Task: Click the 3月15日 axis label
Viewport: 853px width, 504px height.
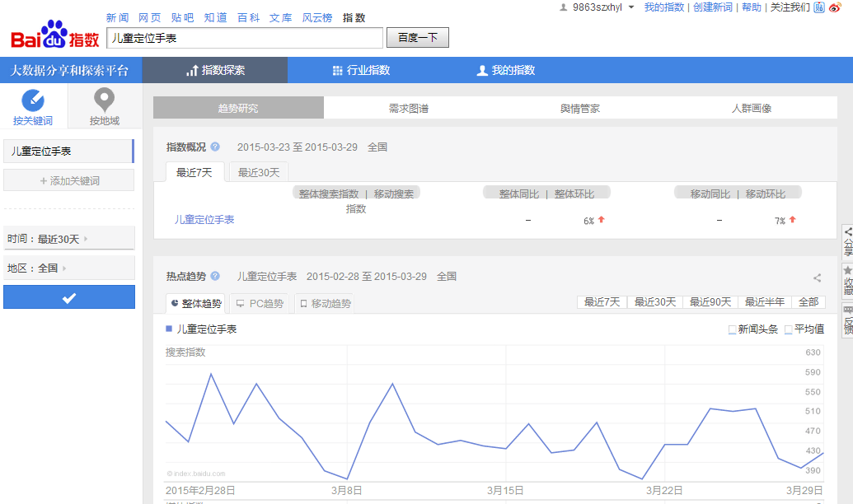Action: point(505,490)
